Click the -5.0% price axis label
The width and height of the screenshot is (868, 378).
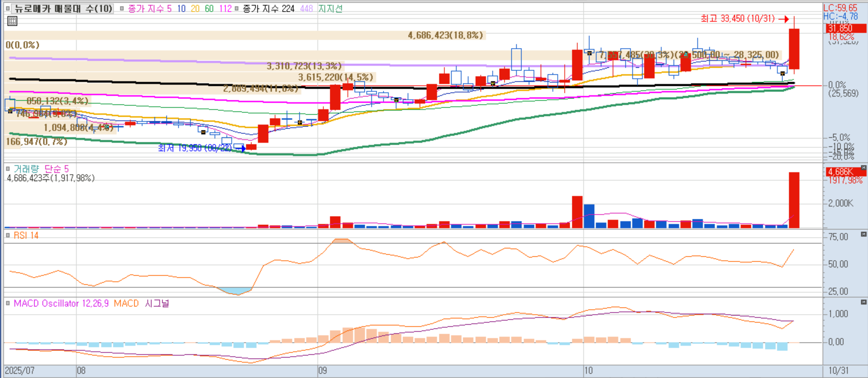840,138
